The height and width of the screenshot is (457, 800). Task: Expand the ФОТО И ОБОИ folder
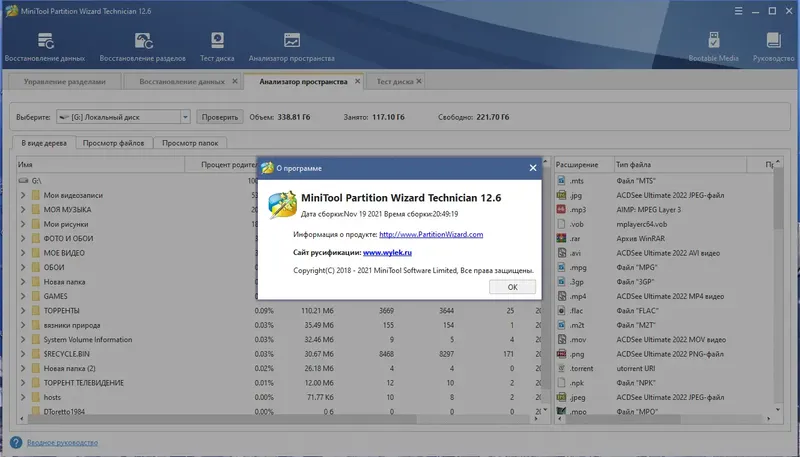(23, 238)
